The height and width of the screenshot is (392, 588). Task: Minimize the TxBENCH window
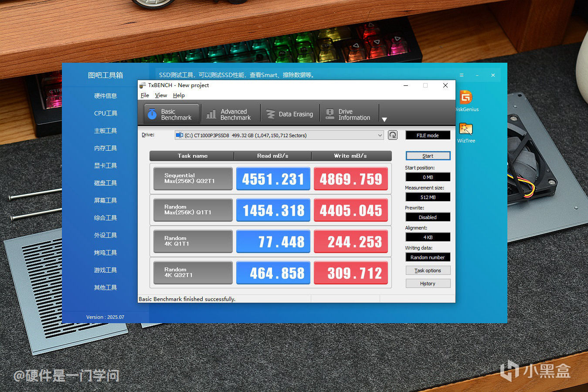pyautogui.click(x=406, y=85)
